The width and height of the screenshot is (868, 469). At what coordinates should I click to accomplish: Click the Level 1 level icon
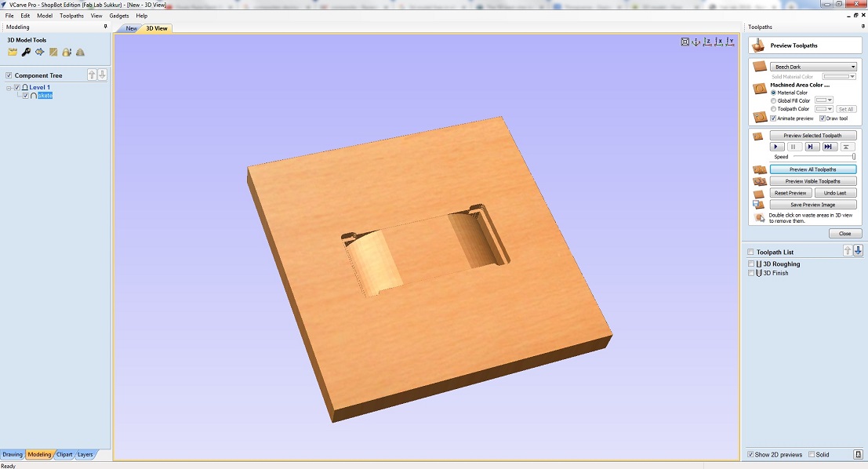[25, 88]
